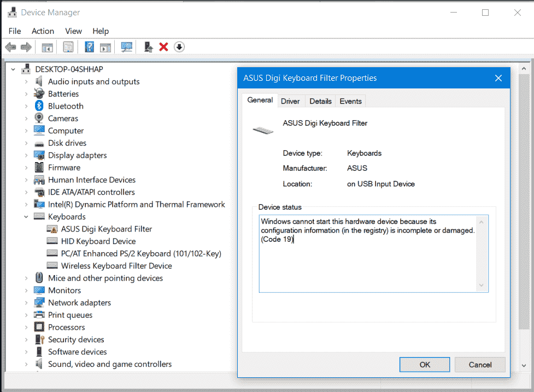Open the File menu

click(x=15, y=31)
